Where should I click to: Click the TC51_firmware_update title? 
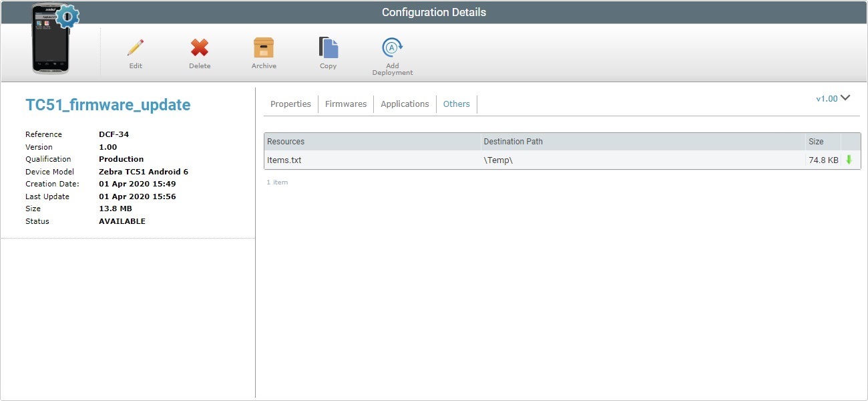point(109,104)
